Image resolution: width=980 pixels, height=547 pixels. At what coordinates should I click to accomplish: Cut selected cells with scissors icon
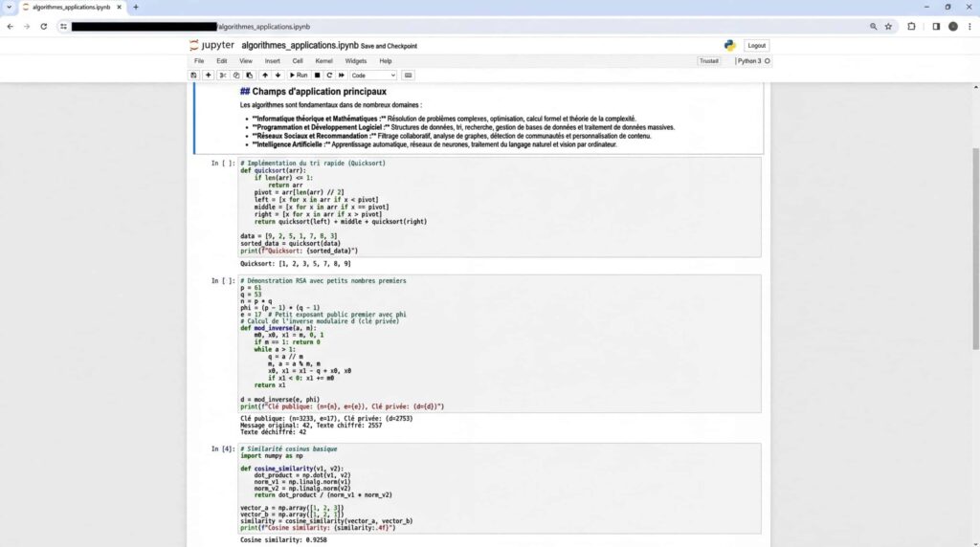click(x=222, y=76)
